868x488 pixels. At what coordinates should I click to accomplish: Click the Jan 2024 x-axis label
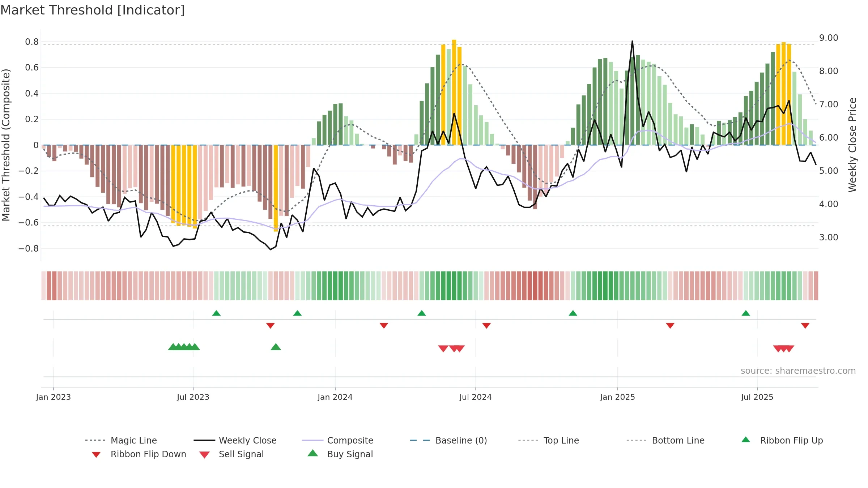(335, 397)
